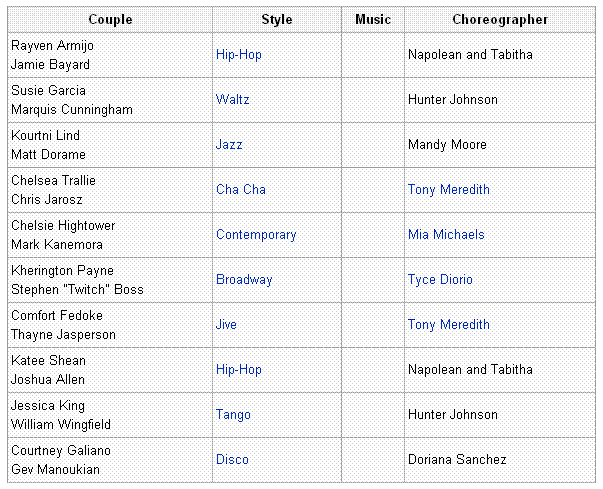Click the Doriana Sanchez cell
This screenshot has height=489, width=603.
(457, 460)
